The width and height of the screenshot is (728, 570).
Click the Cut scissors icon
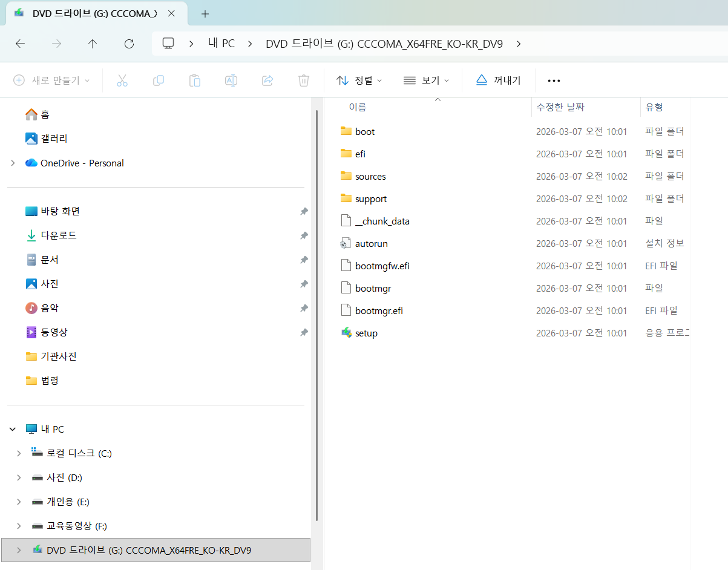pos(122,80)
